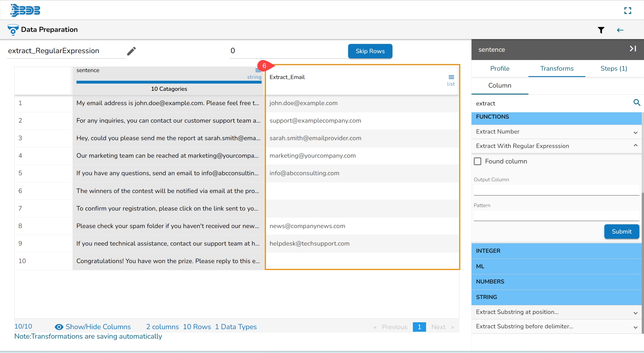Expand Extract Substring at position option
Image resolution: width=644 pixels, height=353 pixels.
[x=635, y=313]
